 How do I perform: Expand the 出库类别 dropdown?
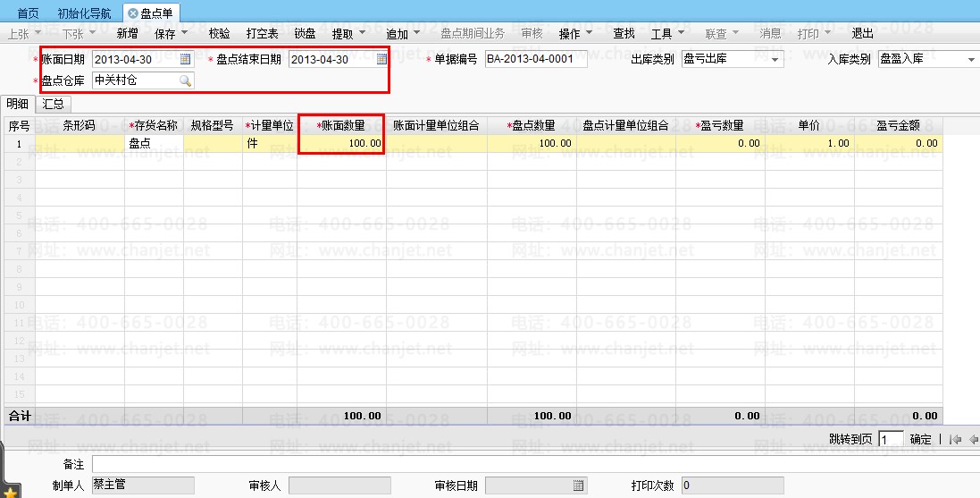pos(775,59)
